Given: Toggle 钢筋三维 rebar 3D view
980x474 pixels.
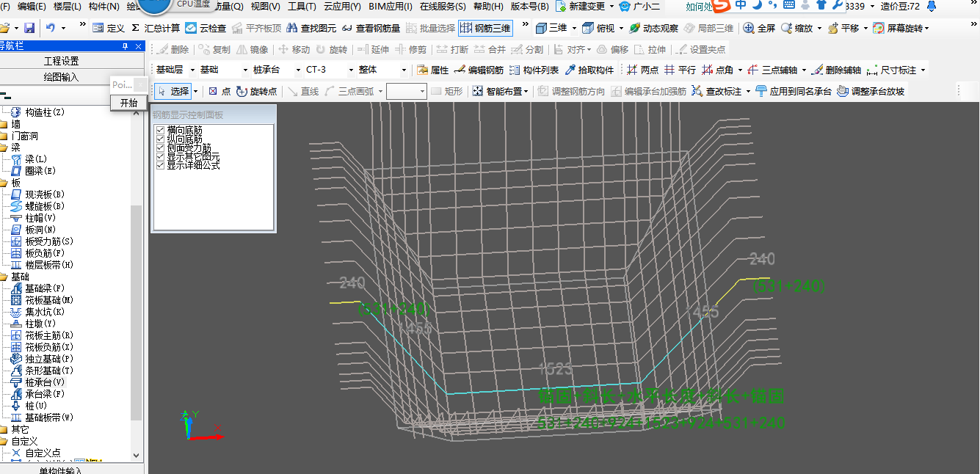Looking at the screenshot, I should coord(485,29).
